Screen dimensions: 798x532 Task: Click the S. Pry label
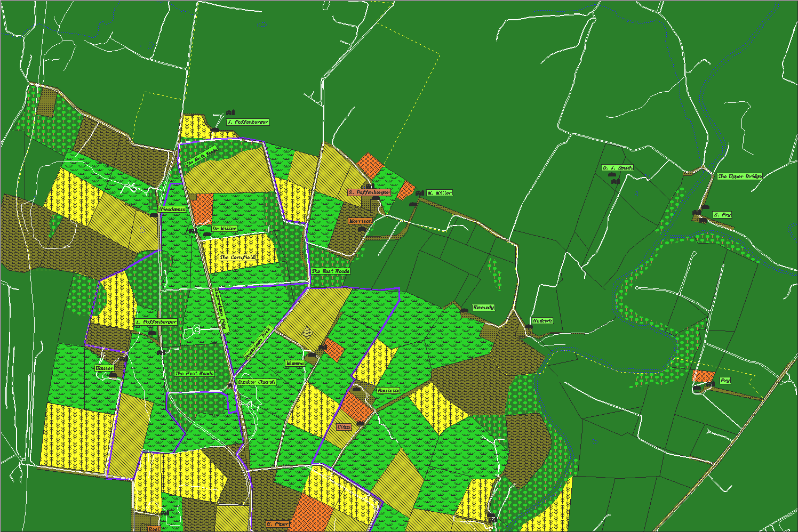pyautogui.click(x=722, y=215)
